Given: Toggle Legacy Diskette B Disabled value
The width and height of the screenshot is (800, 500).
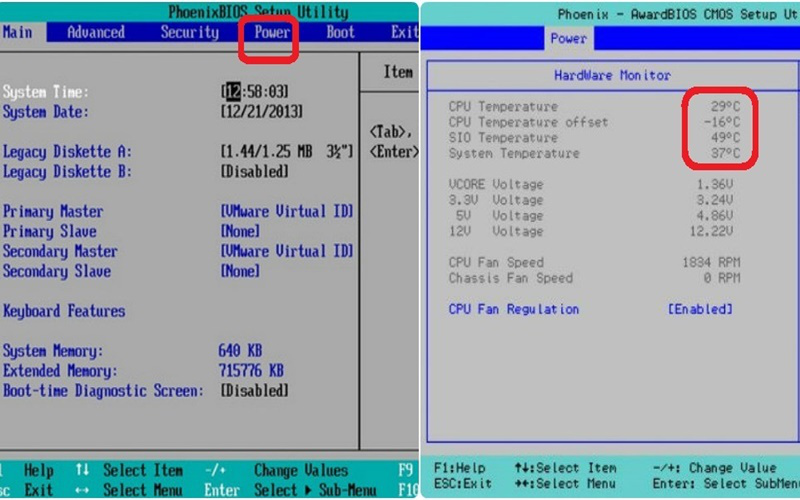Looking at the screenshot, I should (254, 172).
